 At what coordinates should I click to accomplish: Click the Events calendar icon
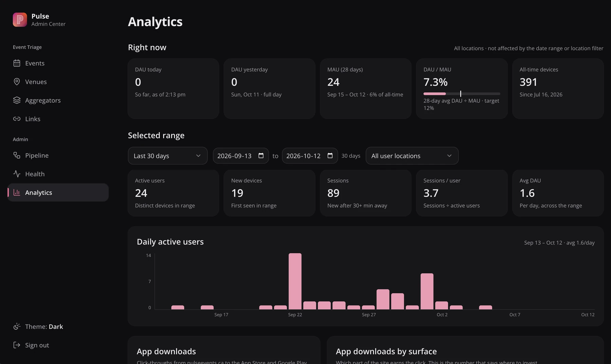[x=17, y=63]
